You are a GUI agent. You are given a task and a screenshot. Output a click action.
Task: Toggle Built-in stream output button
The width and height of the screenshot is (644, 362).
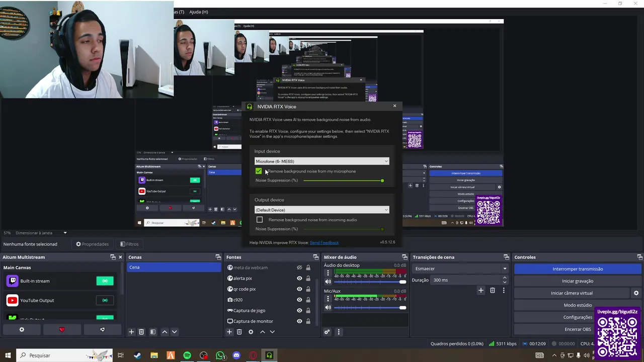point(105,281)
